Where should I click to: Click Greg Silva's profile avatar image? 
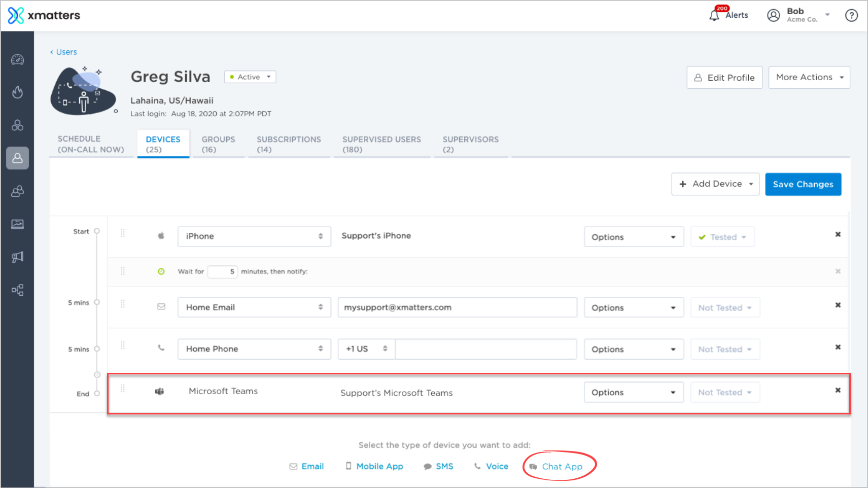pyautogui.click(x=84, y=91)
